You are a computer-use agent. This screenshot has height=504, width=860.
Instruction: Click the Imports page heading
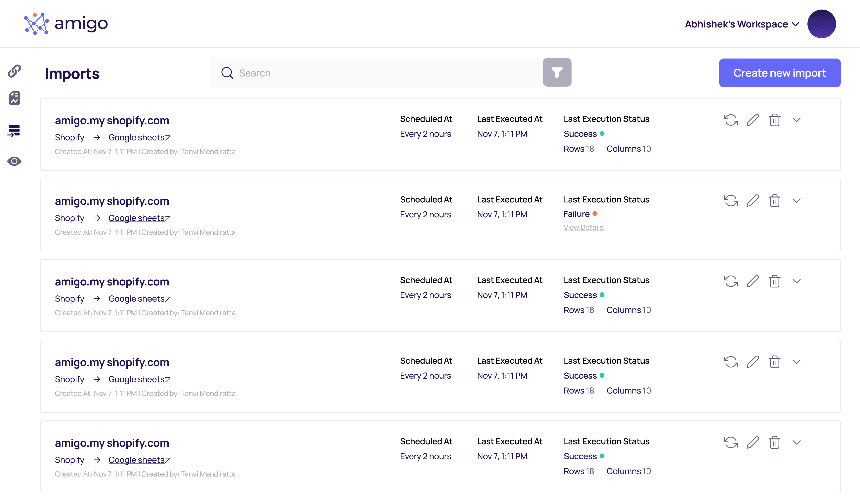point(72,74)
